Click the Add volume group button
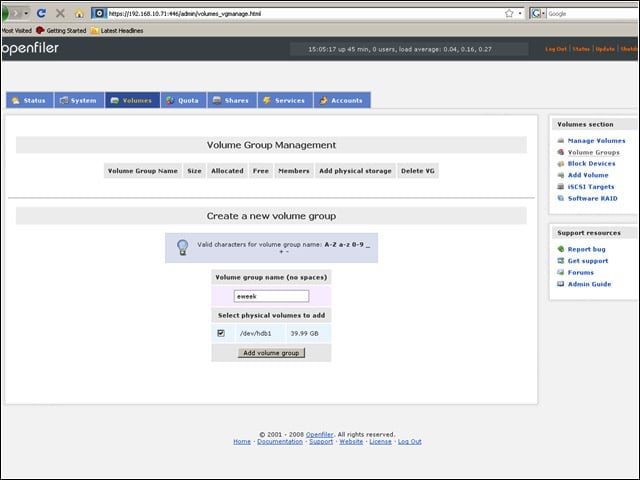 (x=271, y=353)
